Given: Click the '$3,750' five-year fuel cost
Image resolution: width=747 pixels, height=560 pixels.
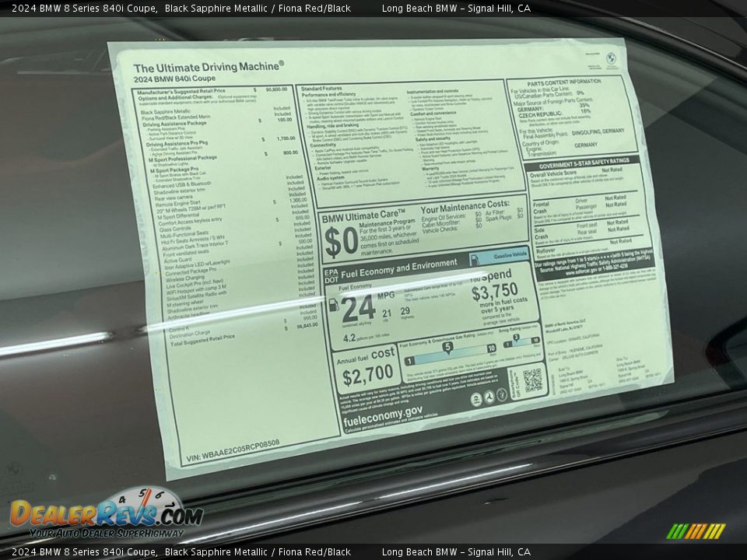Looking at the screenshot, I should tap(495, 292).
